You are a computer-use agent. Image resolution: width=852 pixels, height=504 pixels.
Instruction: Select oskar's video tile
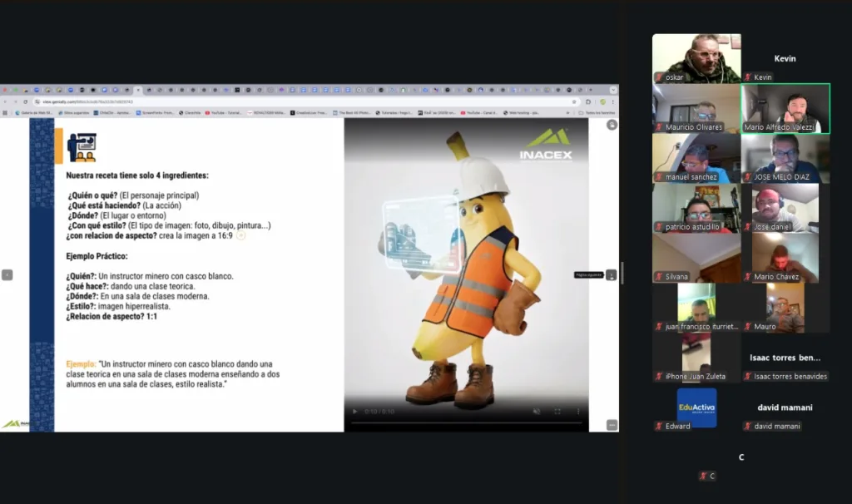(696, 58)
